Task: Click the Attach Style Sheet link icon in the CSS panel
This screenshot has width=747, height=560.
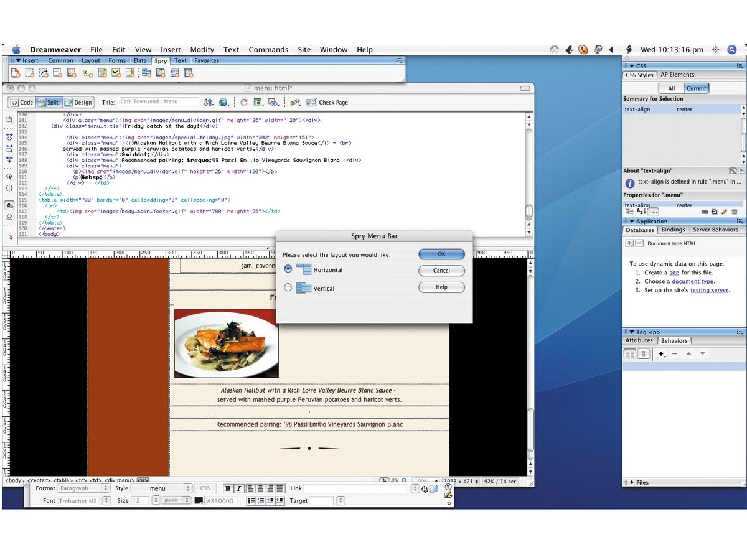Action: [705, 212]
